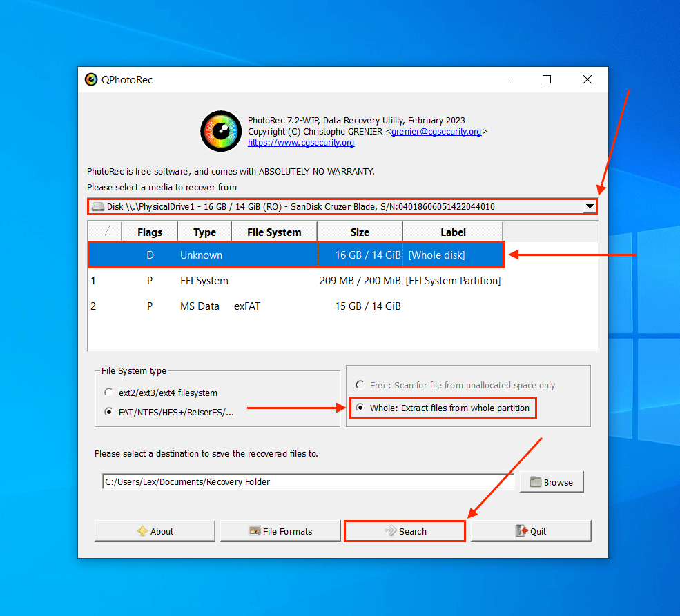Screen dimensions: 680x616
Task: Select the MS Data exFAT partition row
Action: (x=296, y=306)
